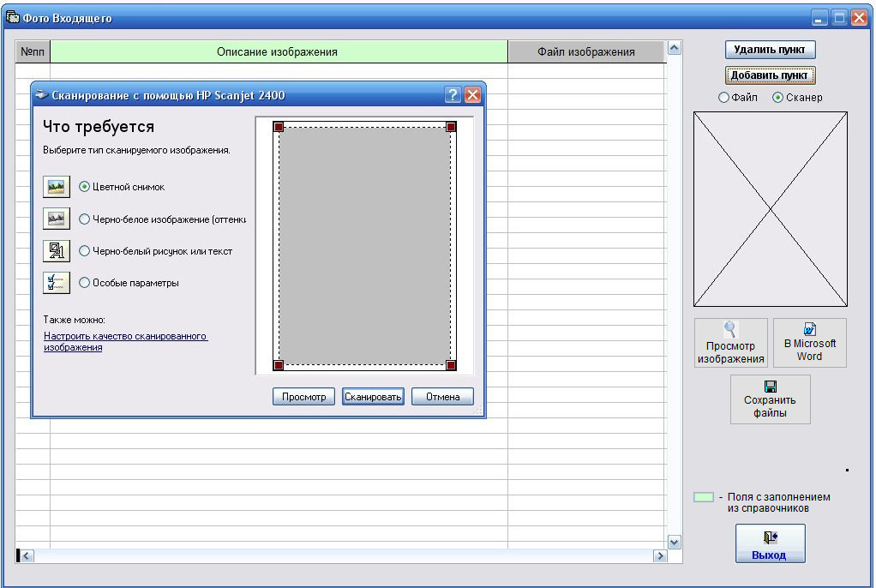Click the Фото Входящего window title icon
876x588 pixels.
[x=12, y=17]
